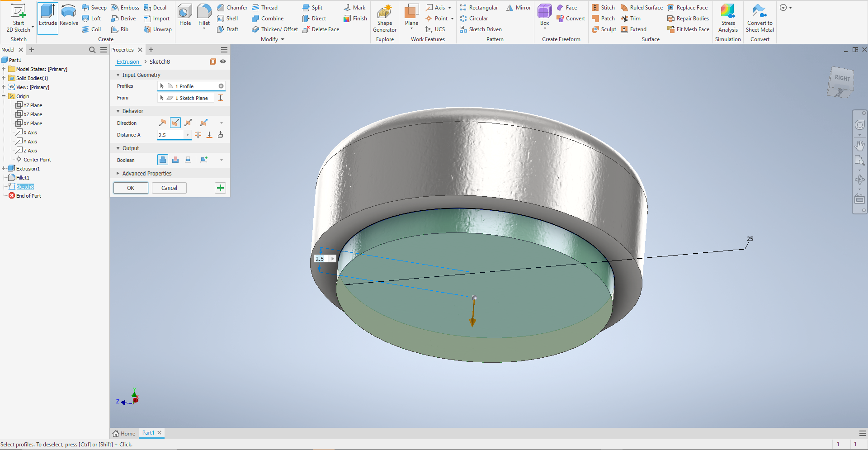This screenshot has height=450, width=868.
Task: Toggle Symmetric direction button
Action: pyautogui.click(x=188, y=123)
